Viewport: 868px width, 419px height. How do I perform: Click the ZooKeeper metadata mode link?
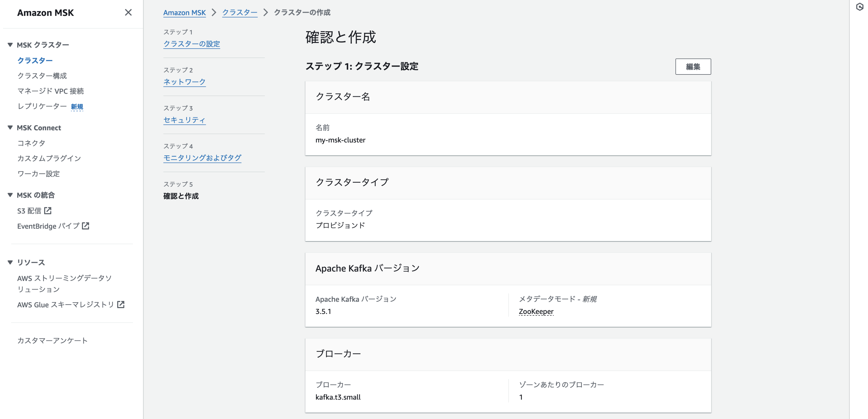point(536,311)
